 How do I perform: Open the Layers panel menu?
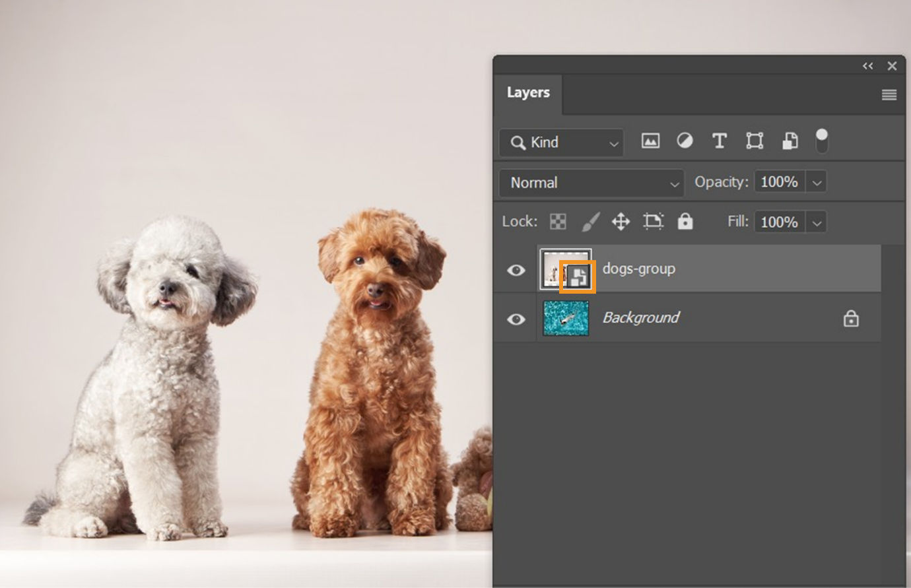pos(889,94)
